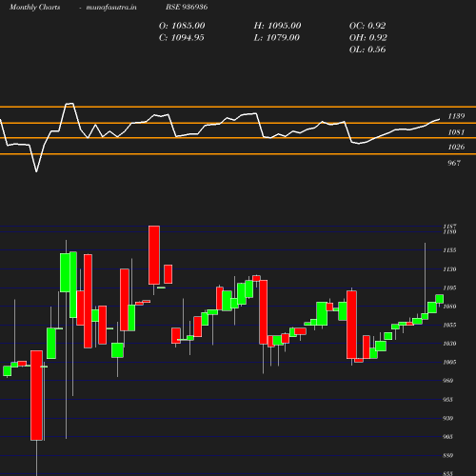The width and height of the screenshot is (476, 476).
Task: Click the price axis label "1005"
Action: click(x=449, y=362)
